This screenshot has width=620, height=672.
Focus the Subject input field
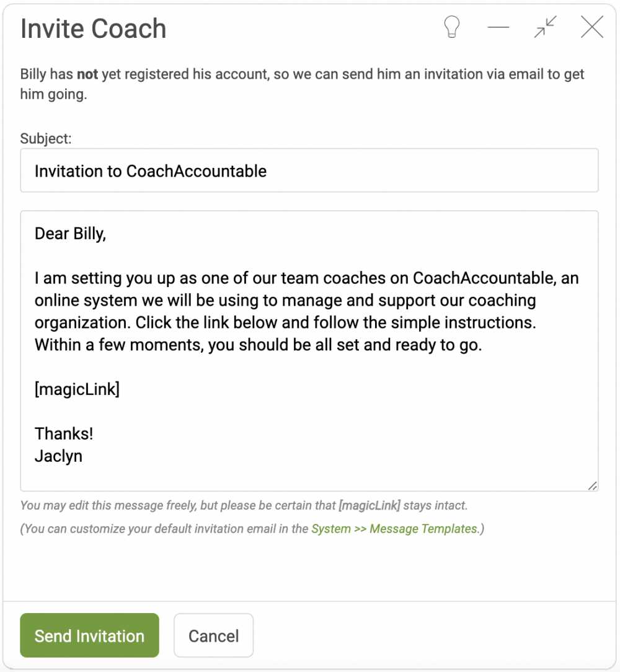coord(309,170)
